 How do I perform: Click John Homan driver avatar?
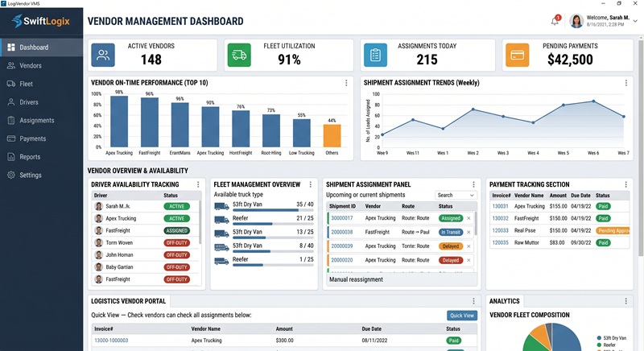click(x=98, y=255)
